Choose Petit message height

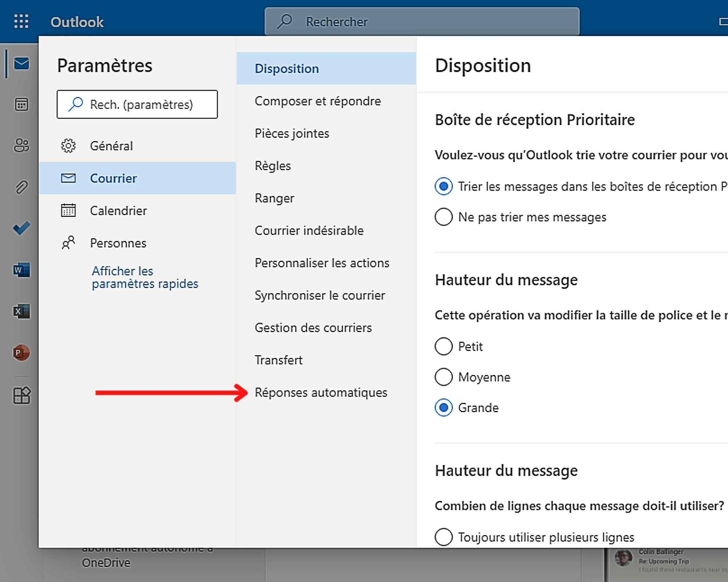444,346
